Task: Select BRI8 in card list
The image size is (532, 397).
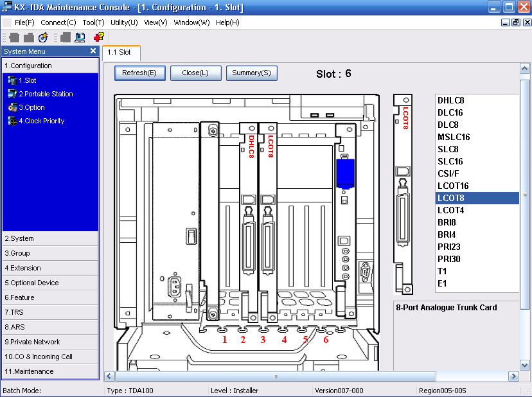Action: pos(477,223)
